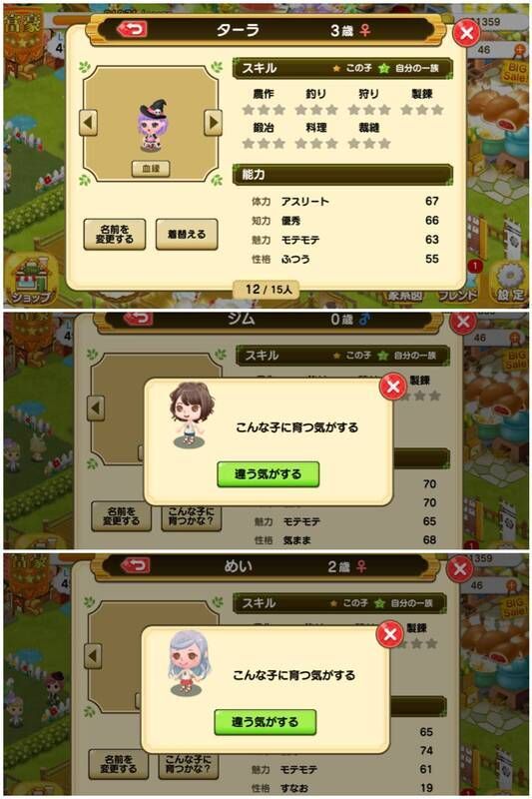
Task: Click the 血縁 button under character
Action: tap(151, 169)
